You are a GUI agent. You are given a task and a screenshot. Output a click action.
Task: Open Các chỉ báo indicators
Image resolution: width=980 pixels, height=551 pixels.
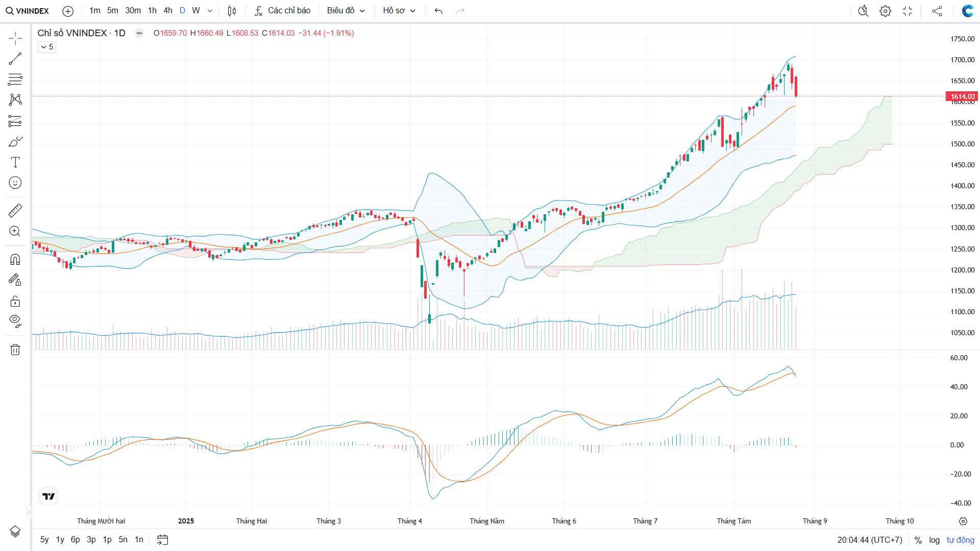[x=283, y=11]
